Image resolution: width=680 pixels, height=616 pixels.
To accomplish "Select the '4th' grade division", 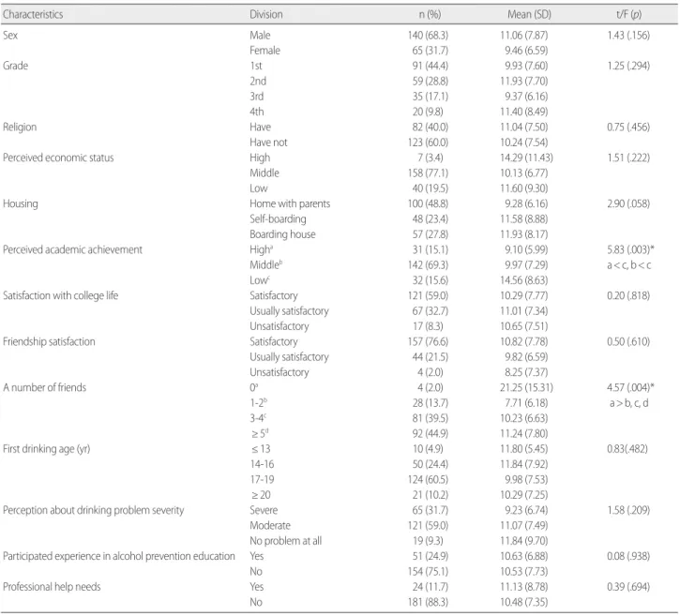I will [257, 112].
